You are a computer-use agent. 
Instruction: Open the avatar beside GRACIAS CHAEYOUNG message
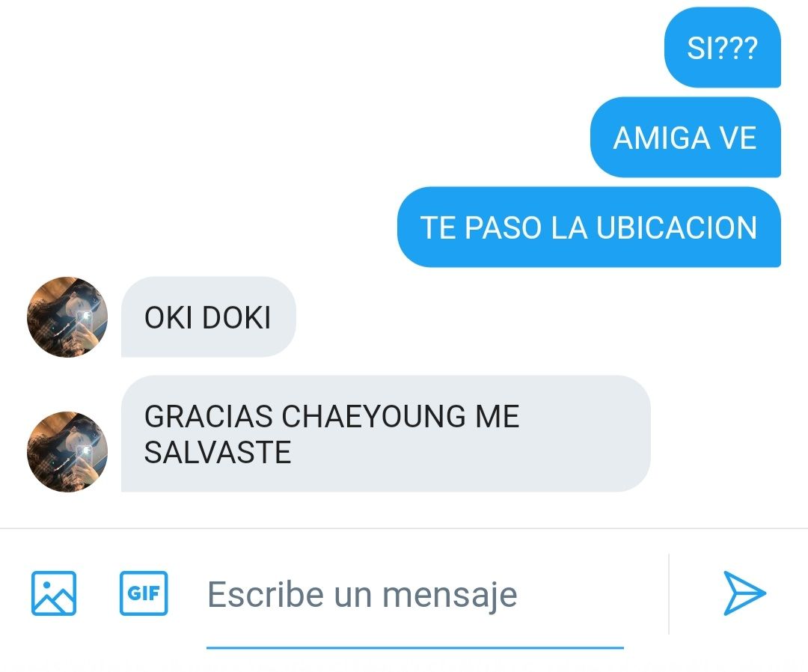click(x=67, y=451)
